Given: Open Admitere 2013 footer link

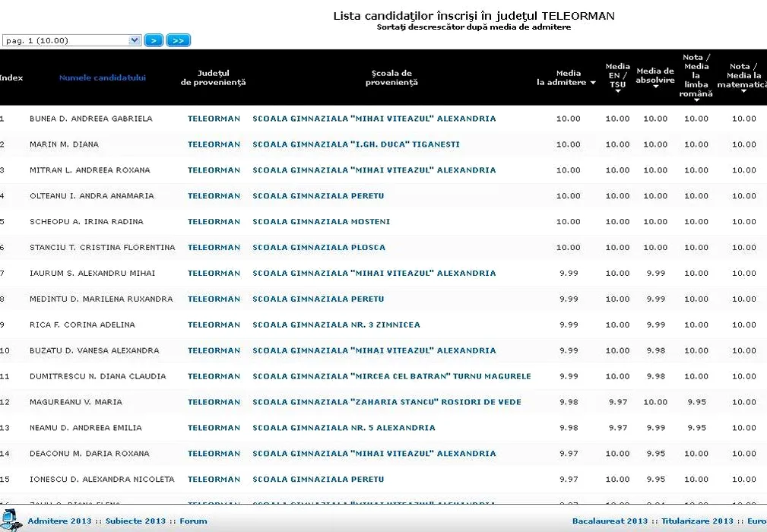Looking at the screenshot, I should (58, 521).
